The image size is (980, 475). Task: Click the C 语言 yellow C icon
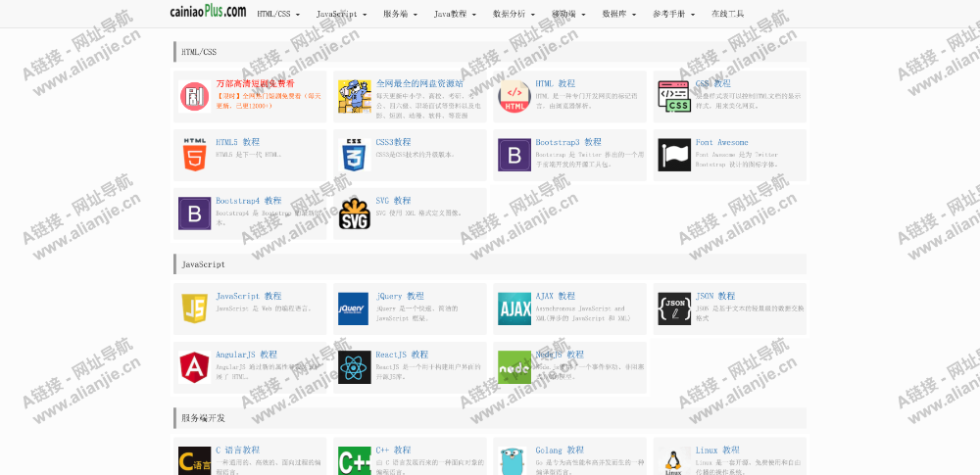tap(194, 460)
